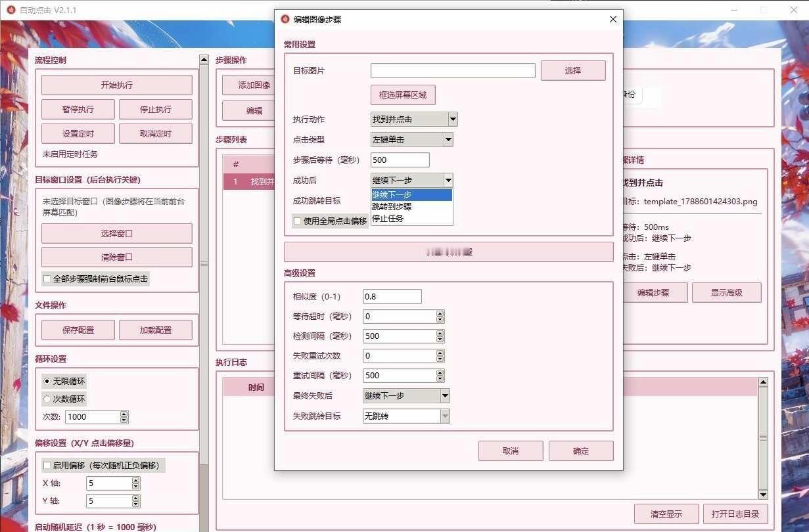Decrease 失败重试次数 with down arrow
This screenshot has height=532, width=809.
coord(440,359)
